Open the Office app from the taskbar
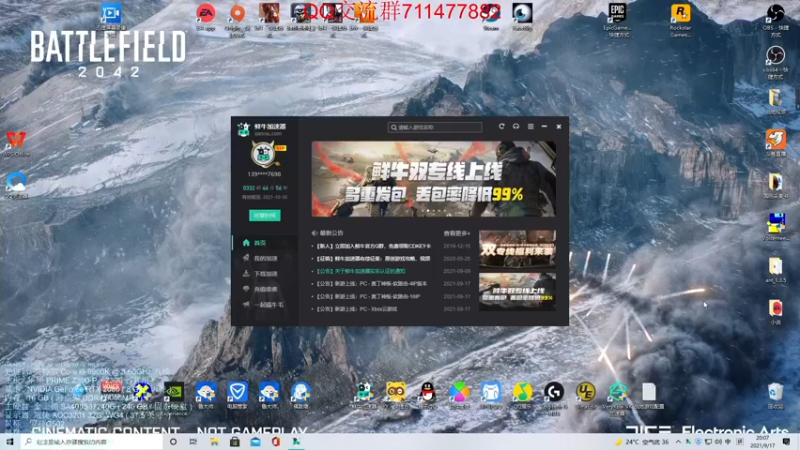Screen dimensions: 800x450 276,442
